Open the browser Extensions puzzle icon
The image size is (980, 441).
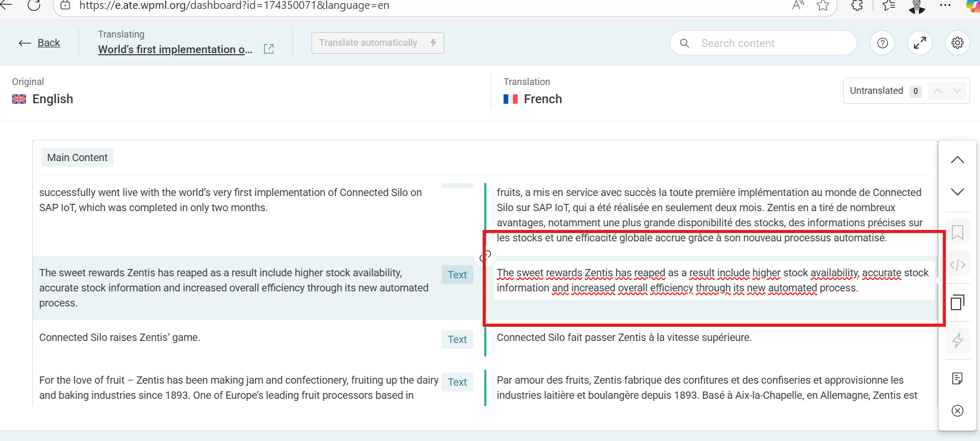[x=857, y=6]
